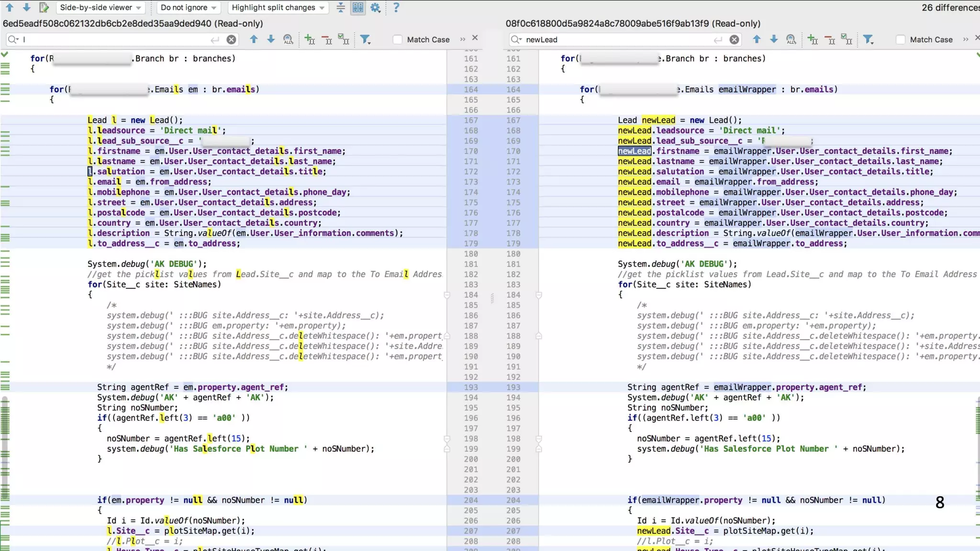Open the help question mark icon
Viewport: 980px width, 551px height.
[x=396, y=7]
